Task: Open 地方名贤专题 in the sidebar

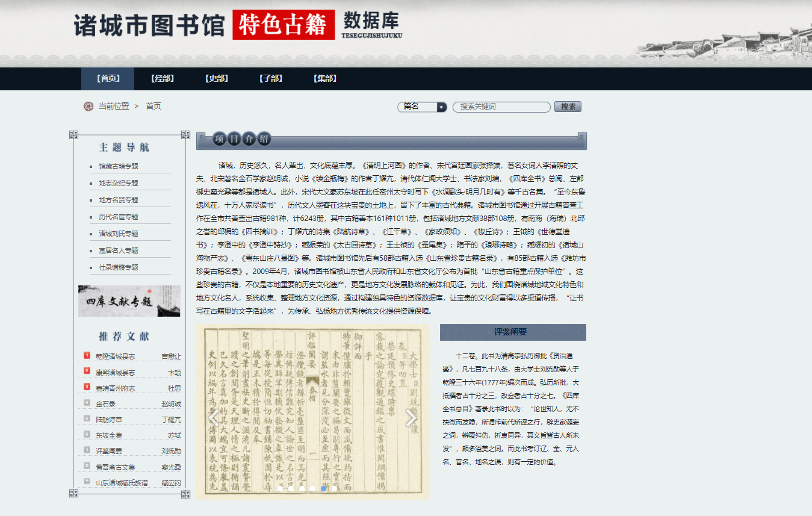Action: [119, 200]
